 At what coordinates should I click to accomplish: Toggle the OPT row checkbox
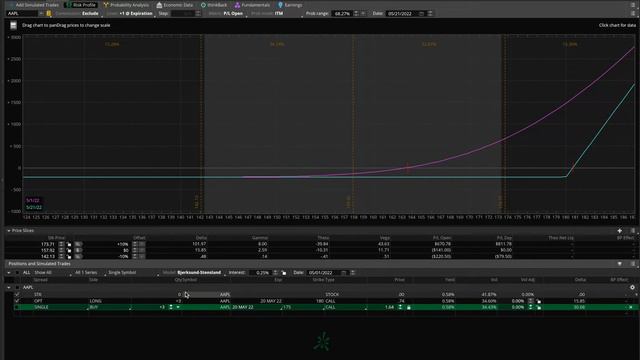click(17, 301)
